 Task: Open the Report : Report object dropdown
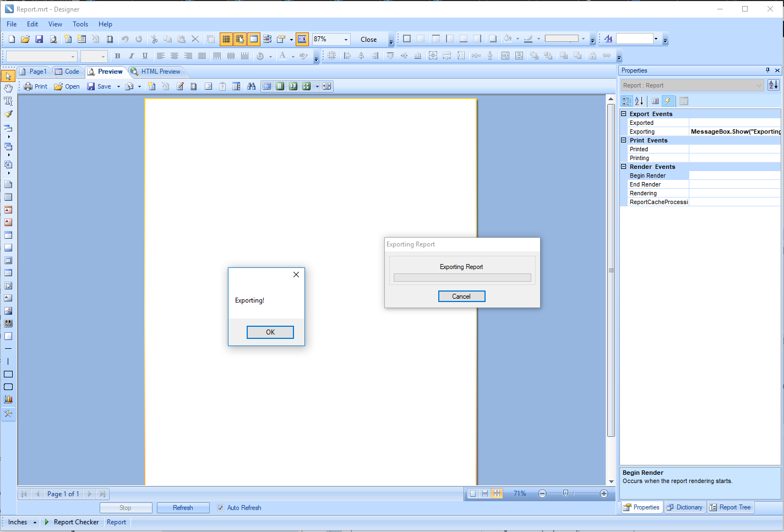[693, 85]
